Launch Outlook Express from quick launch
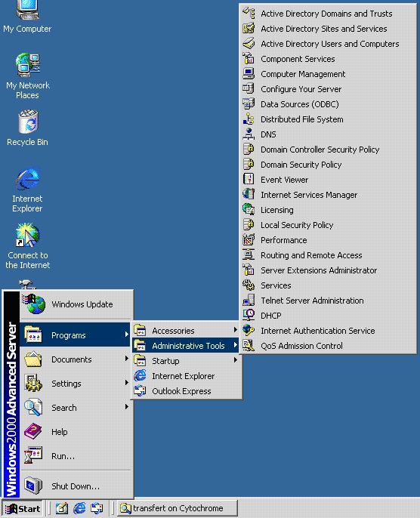The image size is (420, 518). tap(97, 508)
